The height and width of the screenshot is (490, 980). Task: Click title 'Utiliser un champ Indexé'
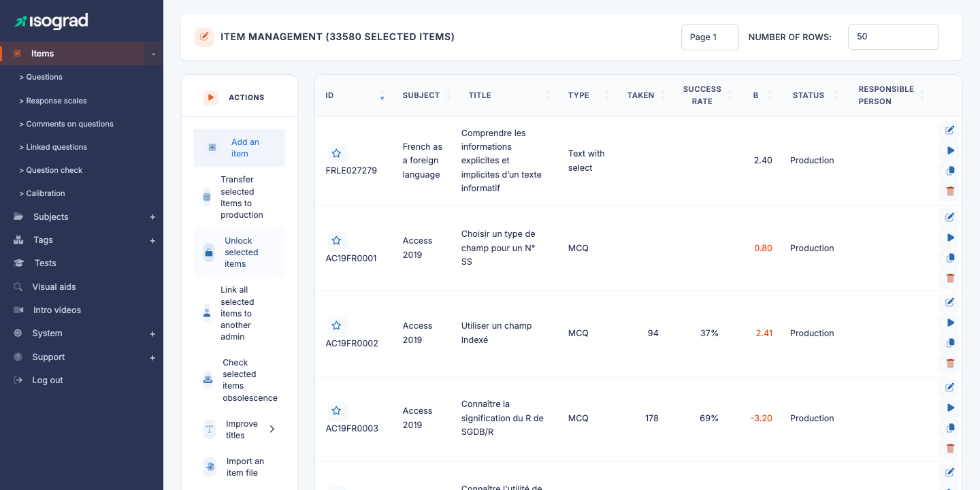(x=497, y=333)
